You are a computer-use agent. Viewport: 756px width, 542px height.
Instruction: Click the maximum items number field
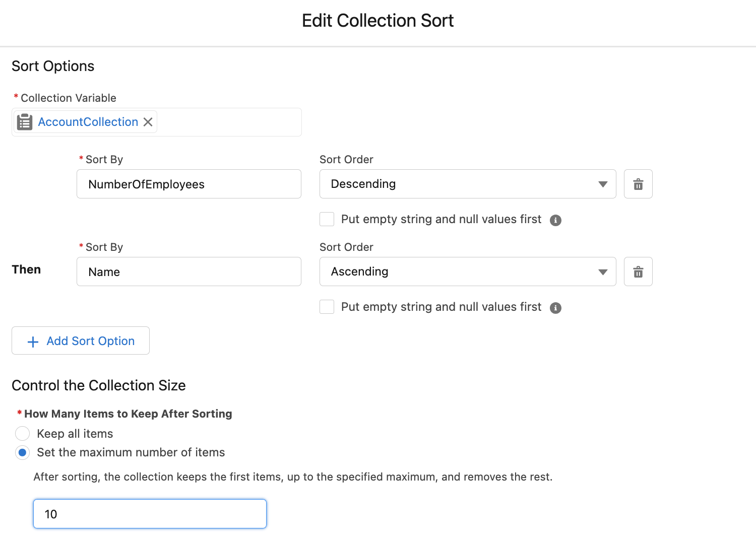click(x=149, y=514)
